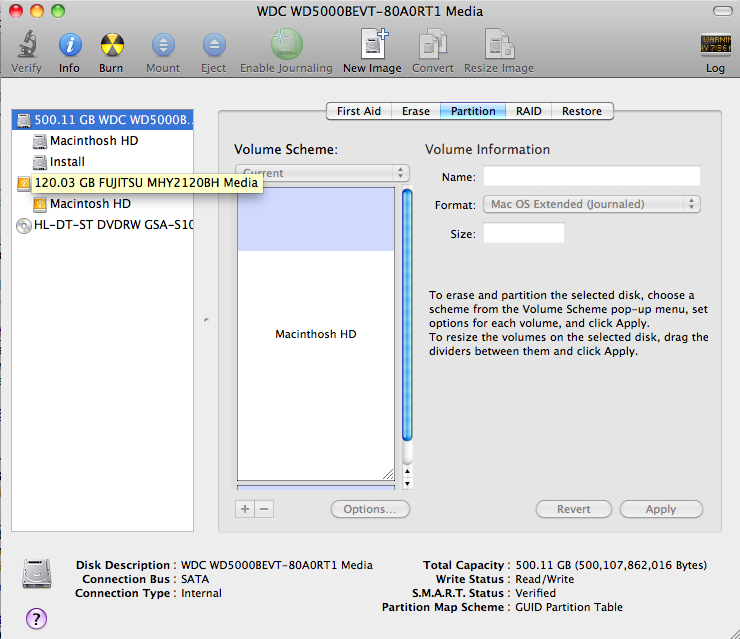Select Macintosh HD volume under Fujitsu disk
740x639 pixels.
pyautogui.click(x=102, y=204)
